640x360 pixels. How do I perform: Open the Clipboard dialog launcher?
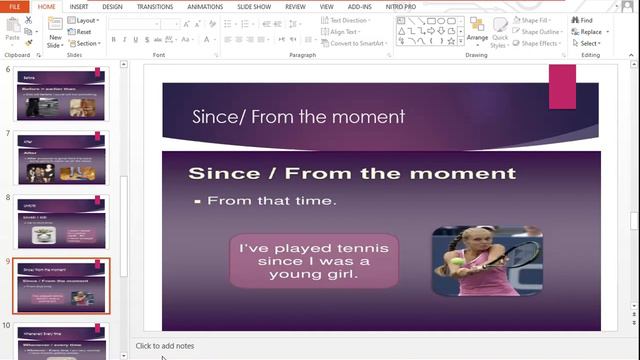point(39,55)
